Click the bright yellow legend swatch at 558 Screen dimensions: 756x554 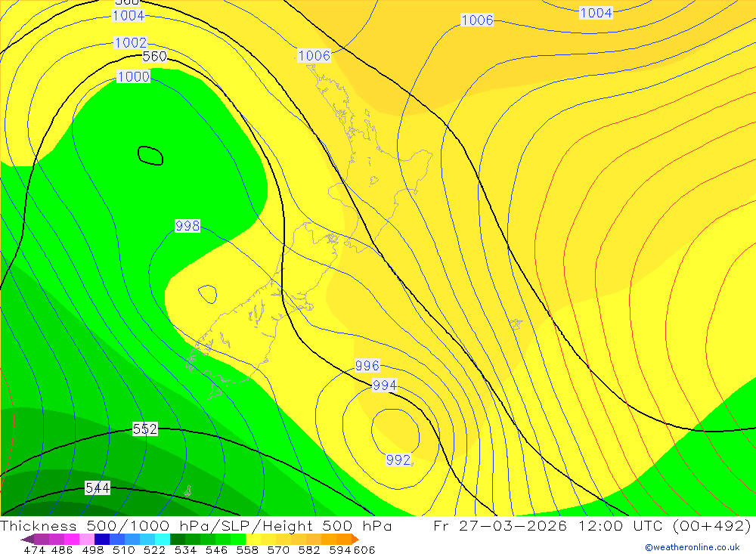[253, 539]
